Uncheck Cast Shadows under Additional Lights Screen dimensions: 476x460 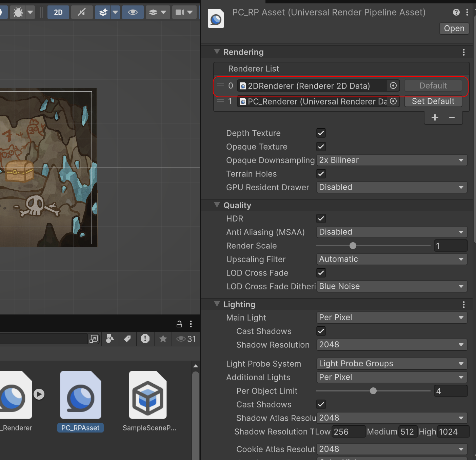(321, 404)
